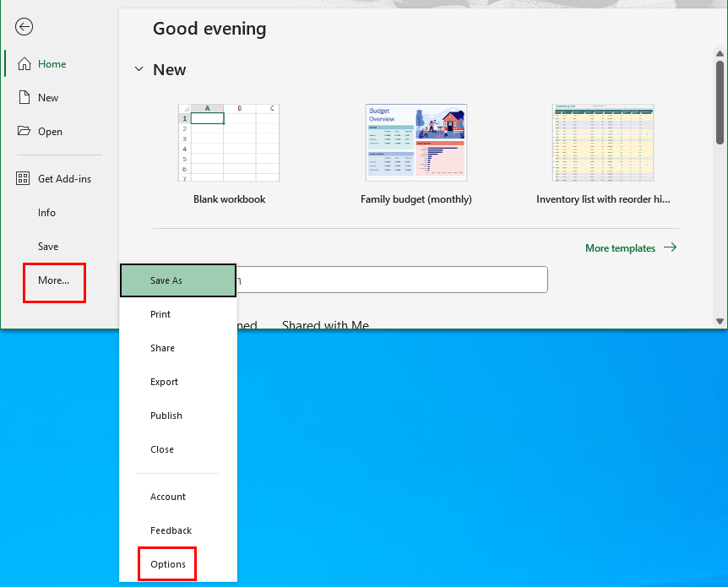Click the scrollbar up arrow
The height and width of the screenshot is (587, 728).
720,54
